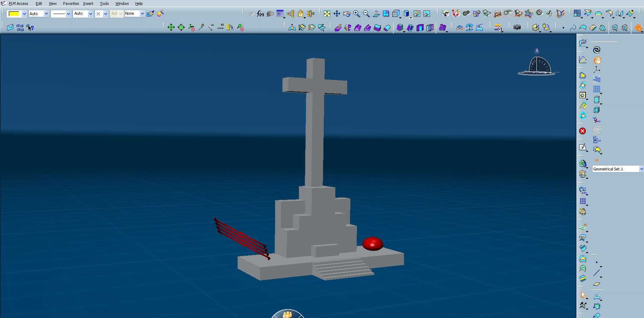Image resolution: width=644 pixels, height=318 pixels.
Task: Open the isometric cube view options
Action: tap(396, 14)
